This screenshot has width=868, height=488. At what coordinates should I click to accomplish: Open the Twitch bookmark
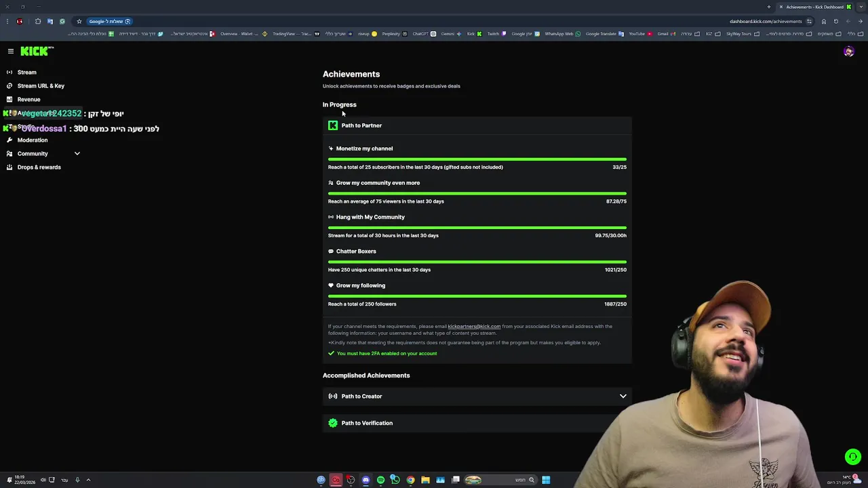496,33
